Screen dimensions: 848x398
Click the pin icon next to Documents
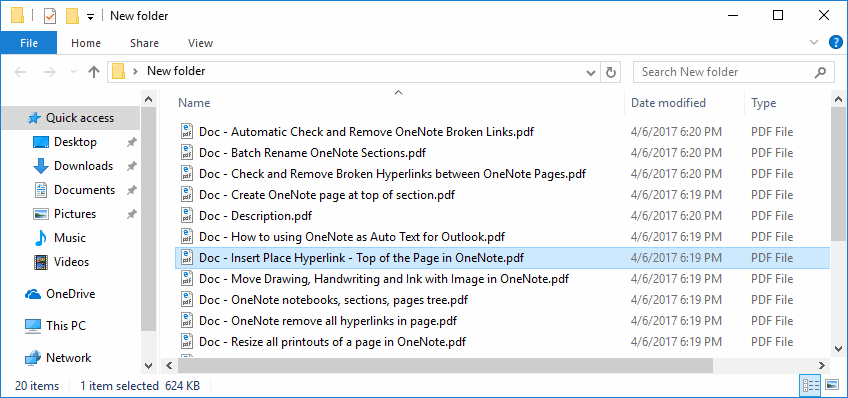point(131,190)
